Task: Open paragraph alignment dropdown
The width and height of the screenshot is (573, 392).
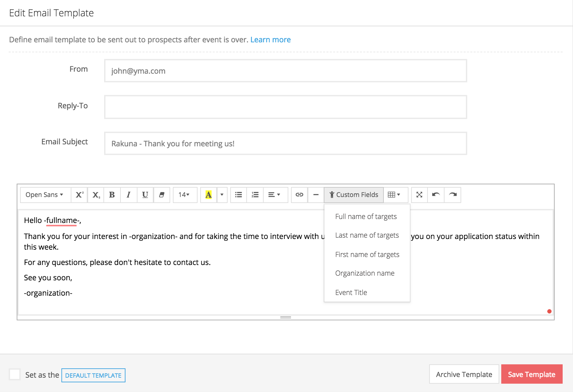Action: [x=274, y=195]
